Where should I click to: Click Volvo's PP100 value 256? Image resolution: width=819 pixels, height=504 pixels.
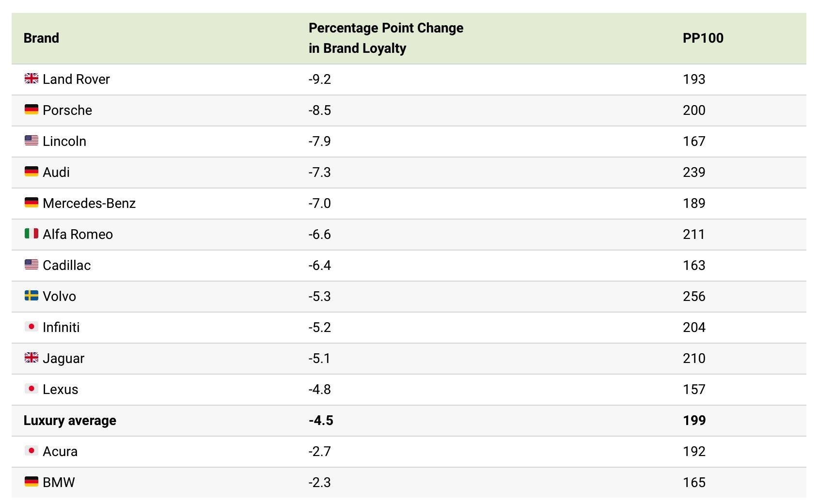click(x=694, y=296)
